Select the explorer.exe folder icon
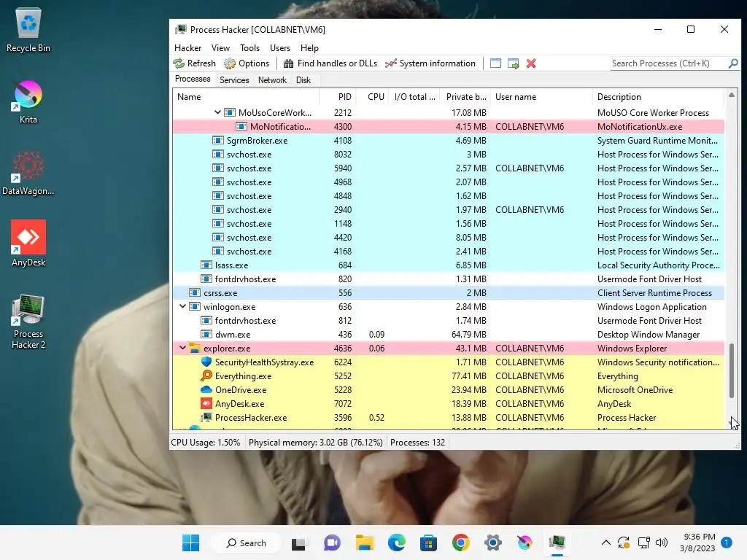 [194, 348]
